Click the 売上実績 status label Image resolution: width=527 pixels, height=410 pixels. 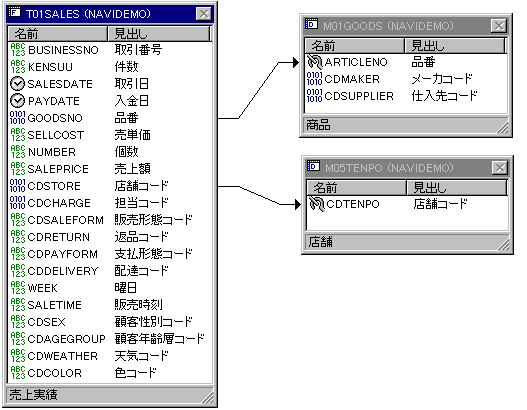tap(33, 395)
